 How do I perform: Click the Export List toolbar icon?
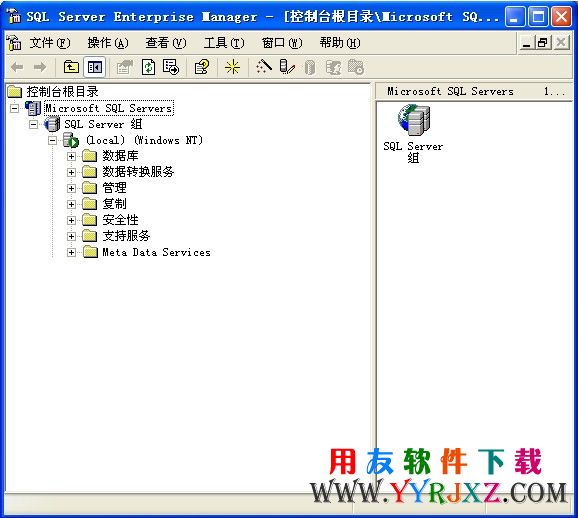point(171,67)
